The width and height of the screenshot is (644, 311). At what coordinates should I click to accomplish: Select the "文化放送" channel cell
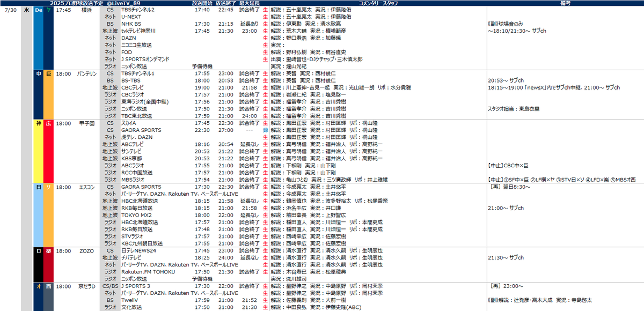point(130,307)
